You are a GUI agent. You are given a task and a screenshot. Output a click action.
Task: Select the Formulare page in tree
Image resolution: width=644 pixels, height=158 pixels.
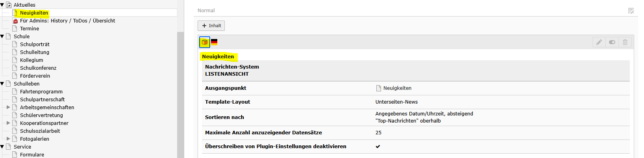(x=32, y=155)
